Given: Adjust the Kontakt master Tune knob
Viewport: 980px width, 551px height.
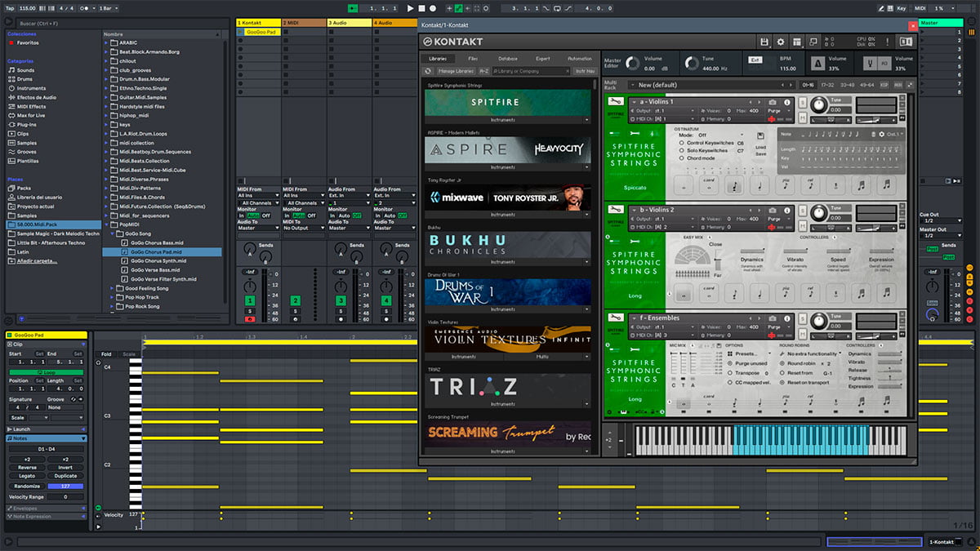Looking at the screenshot, I should click(x=693, y=63).
